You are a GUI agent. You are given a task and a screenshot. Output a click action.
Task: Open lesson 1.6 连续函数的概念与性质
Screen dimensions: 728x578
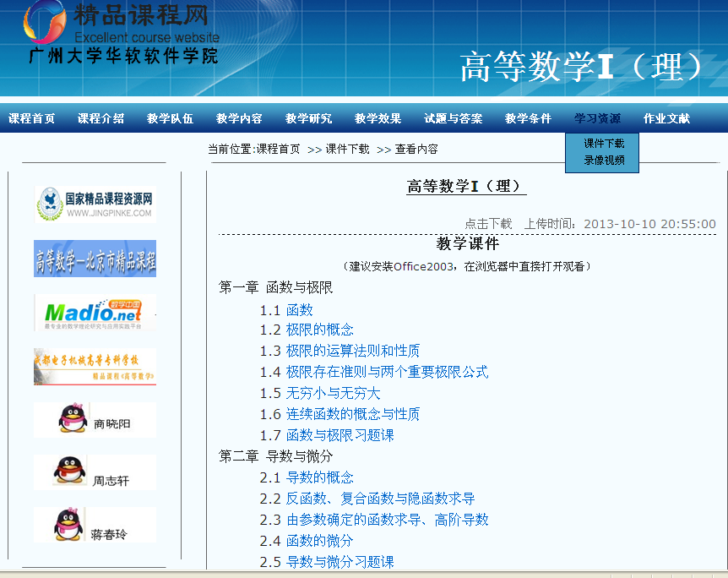(352, 414)
